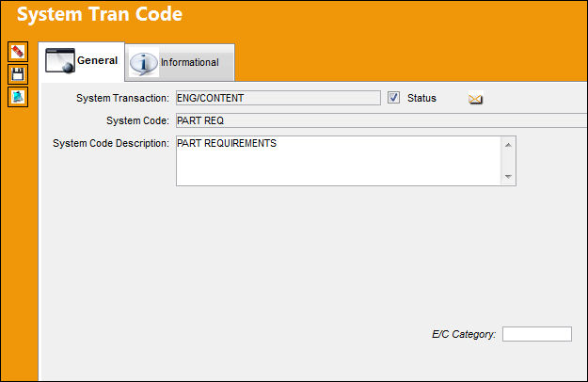Image resolution: width=588 pixels, height=382 pixels.
Task: Open the Informational tab
Action: pyautogui.click(x=180, y=63)
